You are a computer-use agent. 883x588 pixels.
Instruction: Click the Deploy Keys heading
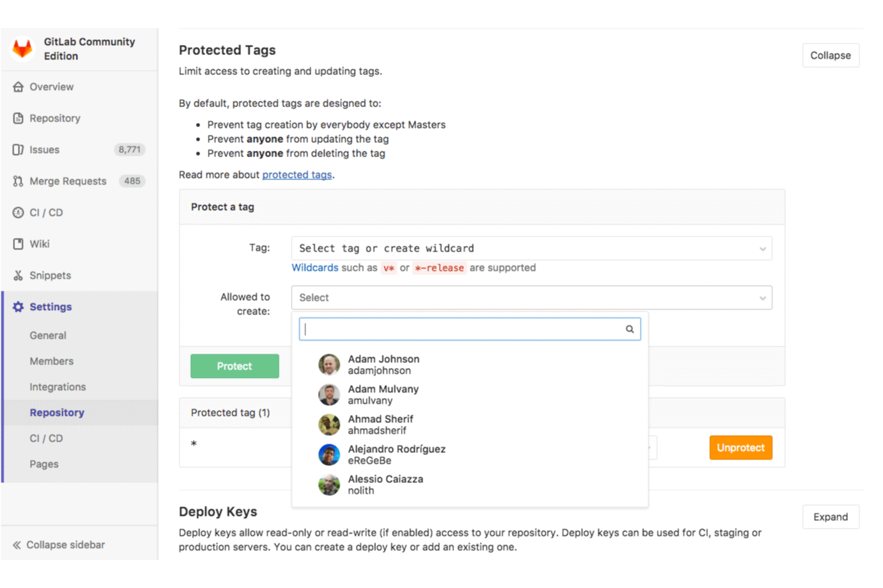pyautogui.click(x=218, y=512)
